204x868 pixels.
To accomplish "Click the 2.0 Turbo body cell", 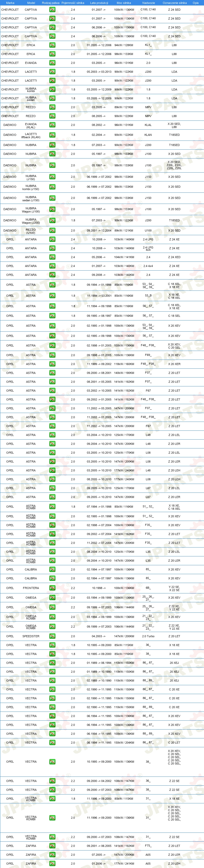I will coord(148,636).
